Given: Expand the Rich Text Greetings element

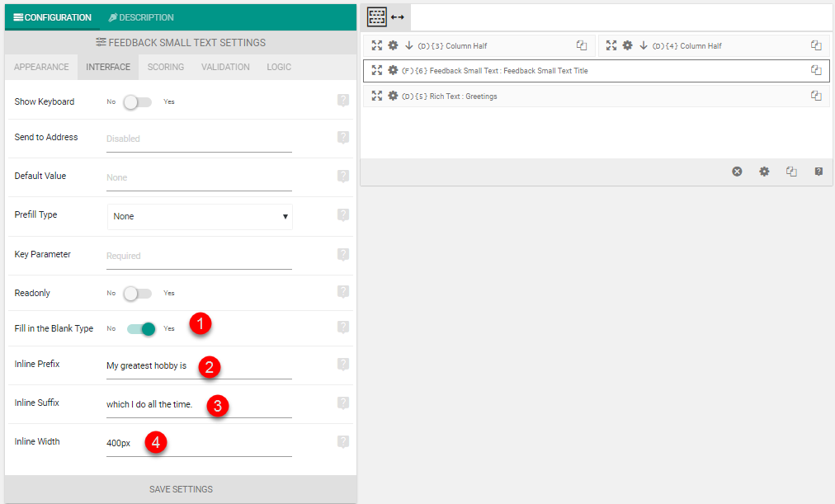Looking at the screenshot, I should [x=377, y=96].
